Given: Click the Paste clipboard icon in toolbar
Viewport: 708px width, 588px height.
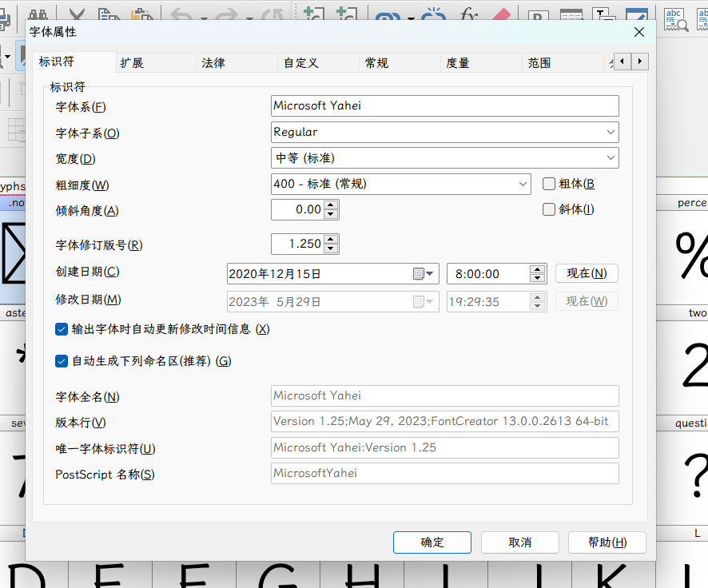Looking at the screenshot, I should pos(141,14).
